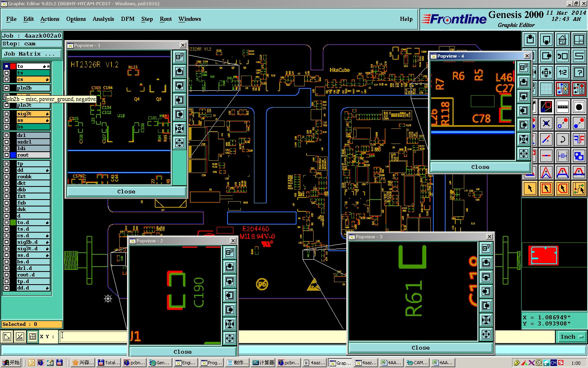Click pan-right icon in Popview 3
This screenshot has width=588, height=368.
point(486,306)
